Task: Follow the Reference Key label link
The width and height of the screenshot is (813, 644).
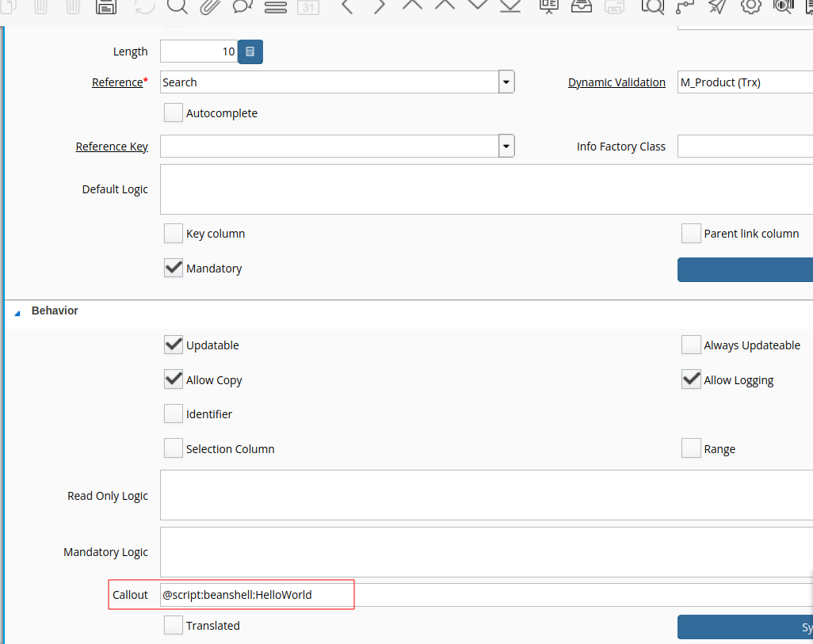Action: click(x=112, y=147)
